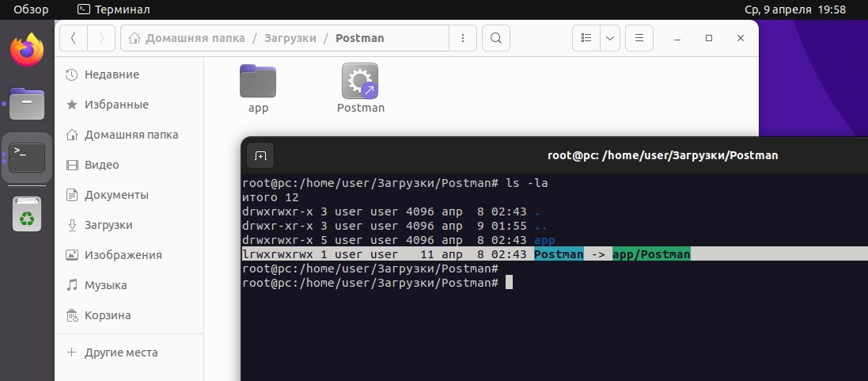Open Изображения in the sidebar
The width and height of the screenshot is (868, 381).
(x=129, y=255)
